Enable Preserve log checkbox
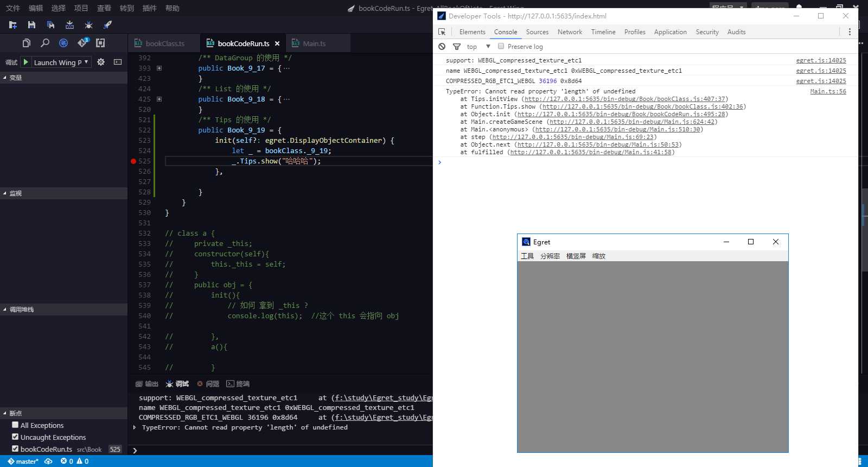This screenshot has height=467, width=868. pos(501,46)
